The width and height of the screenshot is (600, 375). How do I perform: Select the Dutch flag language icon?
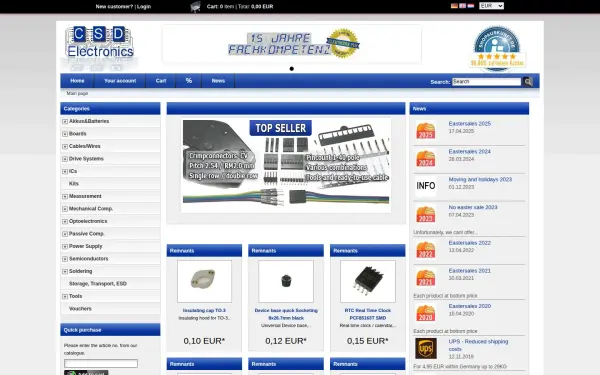pos(471,6)
